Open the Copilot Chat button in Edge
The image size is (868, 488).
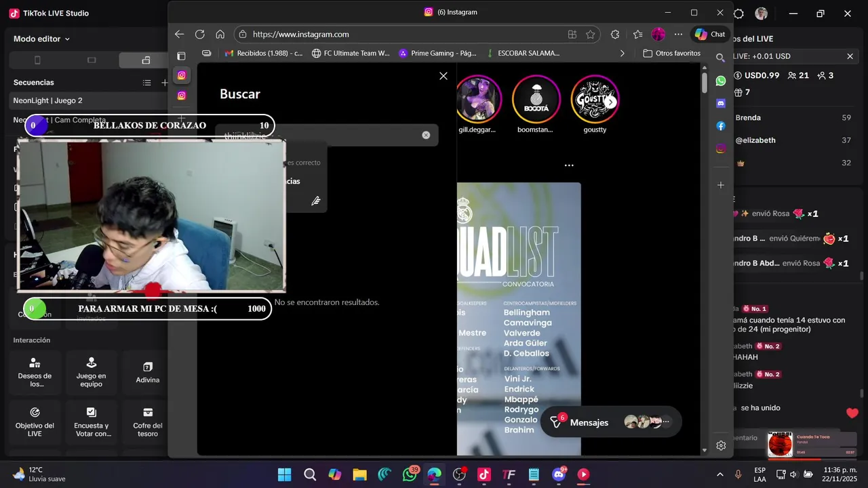tap(709, 35)
